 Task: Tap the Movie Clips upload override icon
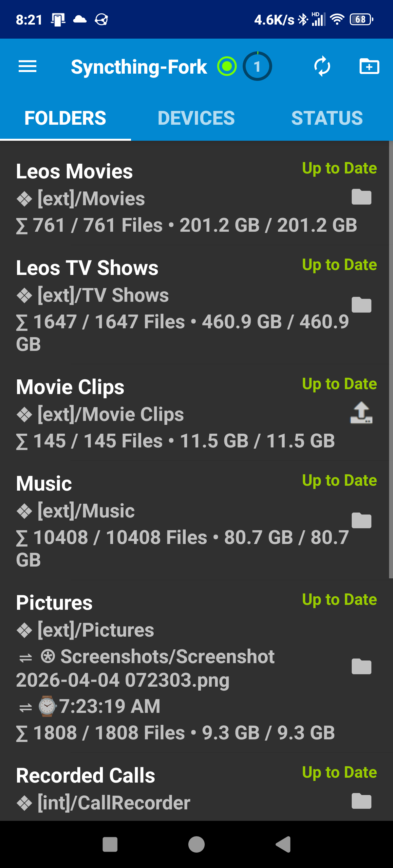[x=361, y=413]
